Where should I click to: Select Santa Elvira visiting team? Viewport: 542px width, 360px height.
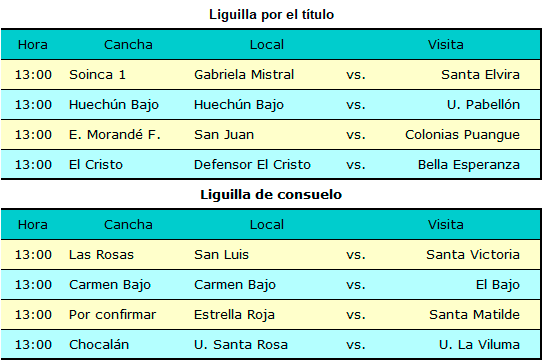click(x=480, y=75)
